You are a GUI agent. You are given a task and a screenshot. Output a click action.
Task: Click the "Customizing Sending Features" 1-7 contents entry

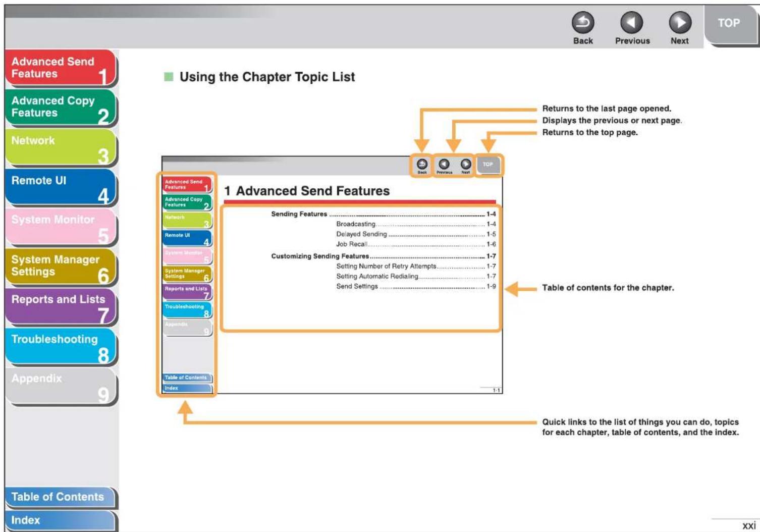coord(383,256)
